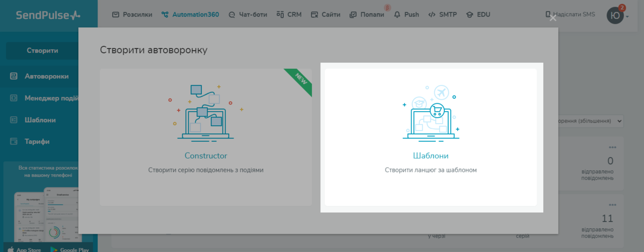Open the SMTP section

coord(442,15)
